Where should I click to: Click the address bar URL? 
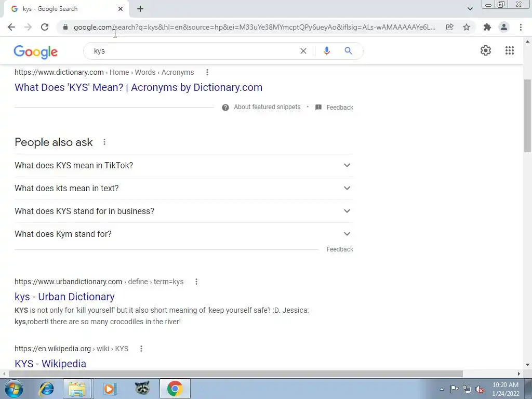tap(255, 27)
